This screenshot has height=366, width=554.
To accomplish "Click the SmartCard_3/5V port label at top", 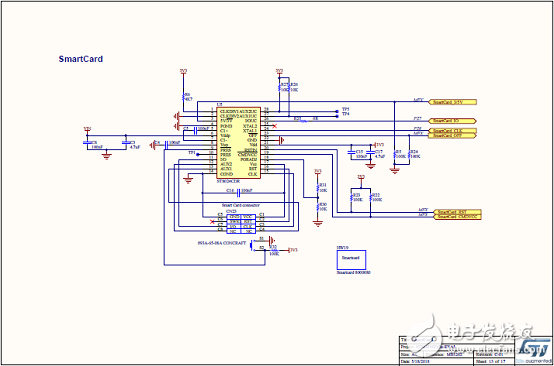I will coord(453,102).
